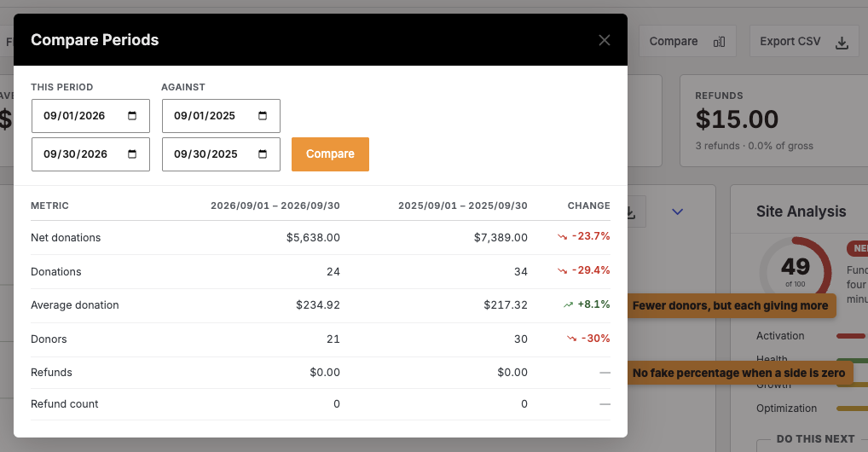Image resolution: width=868 pixels, height=452 pixels.
Task: Click the $234.92 average donation value
Action: click(318, 305)
